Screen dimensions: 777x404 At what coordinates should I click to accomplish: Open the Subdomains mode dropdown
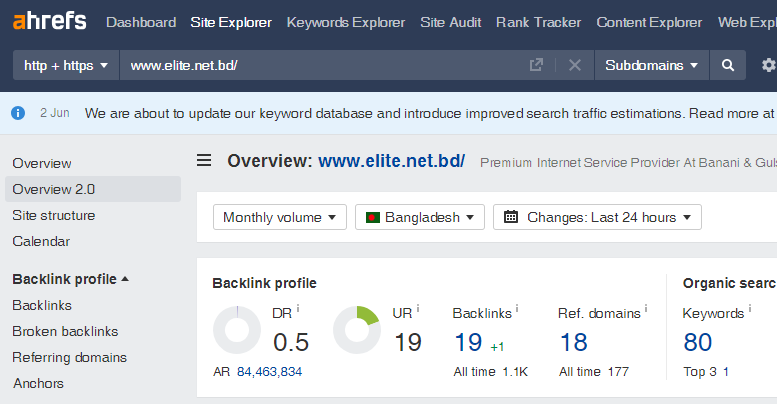point(652,65)
